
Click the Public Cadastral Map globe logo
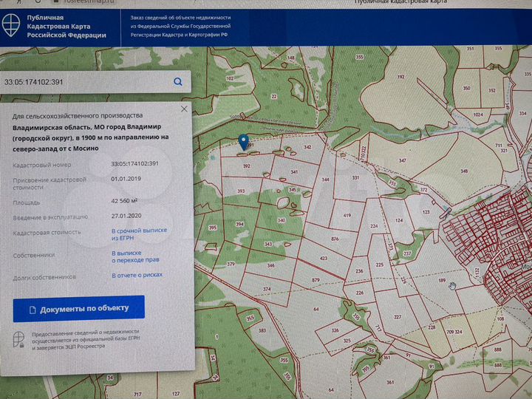coord(11,25)
